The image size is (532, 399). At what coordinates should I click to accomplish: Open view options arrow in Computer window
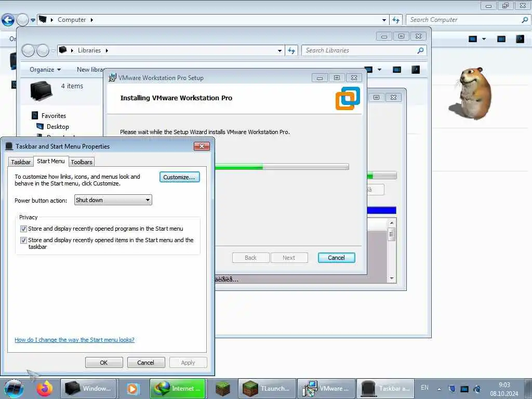[x=484, y=39]
